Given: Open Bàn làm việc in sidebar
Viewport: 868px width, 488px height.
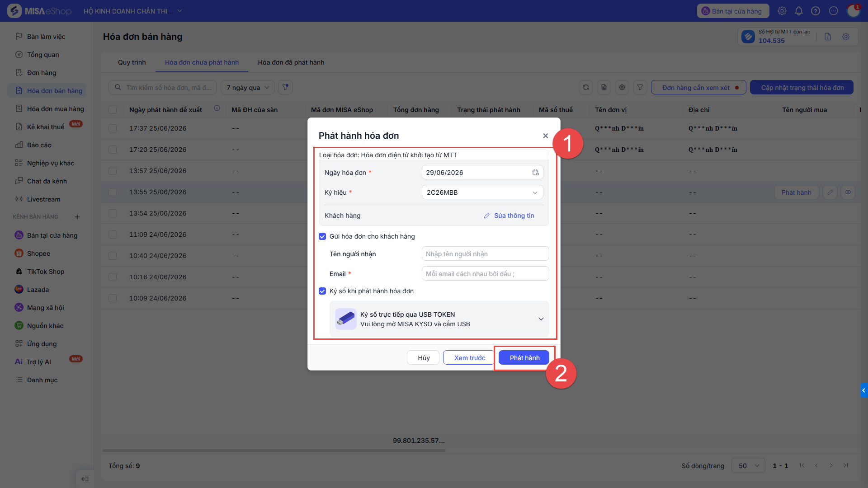Looking at the screenshot, I should [46, 37].
